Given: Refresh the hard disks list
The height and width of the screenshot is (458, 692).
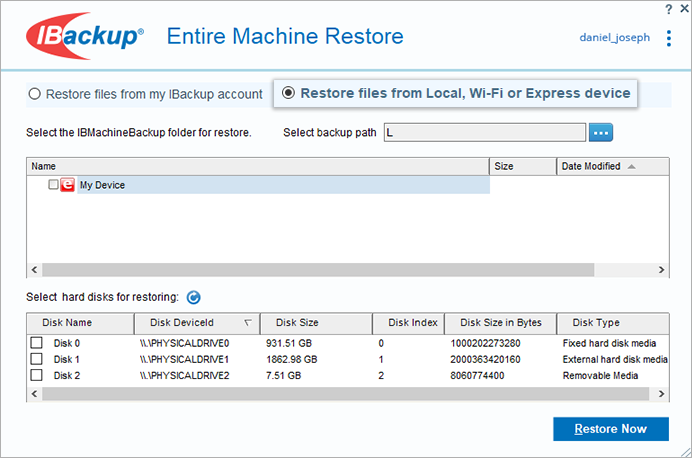Looking at the screenshot, I should (193, 297).
